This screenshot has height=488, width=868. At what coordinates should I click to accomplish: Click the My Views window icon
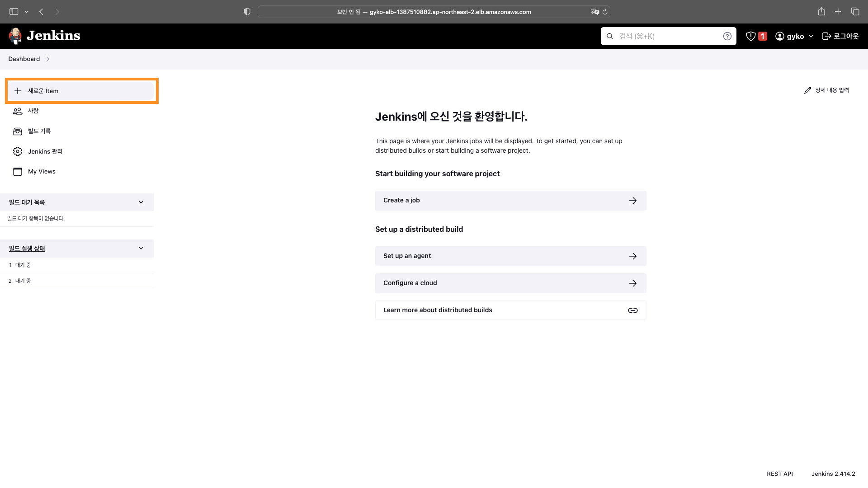(18, 172)
